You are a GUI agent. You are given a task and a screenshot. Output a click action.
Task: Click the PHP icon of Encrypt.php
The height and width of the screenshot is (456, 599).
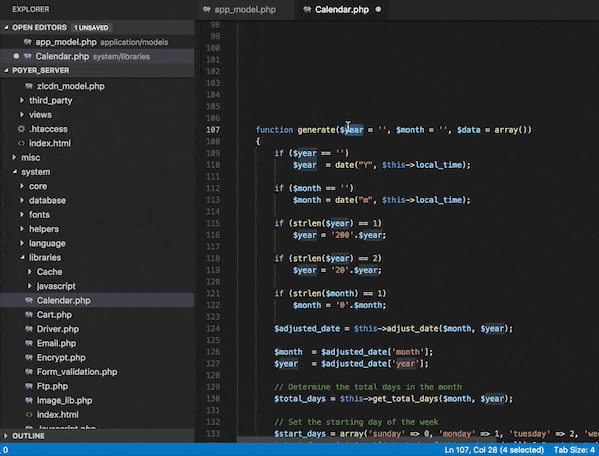click(x=29, y=357)
